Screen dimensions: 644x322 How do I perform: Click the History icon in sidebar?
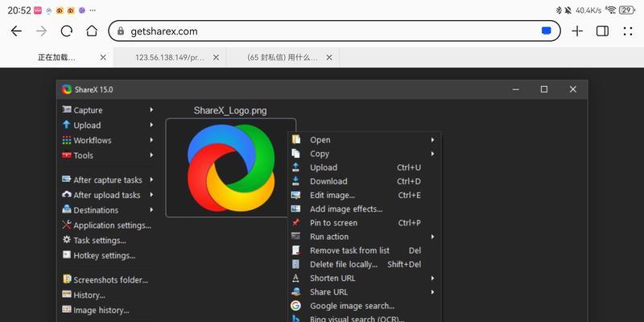coord(67,295)
